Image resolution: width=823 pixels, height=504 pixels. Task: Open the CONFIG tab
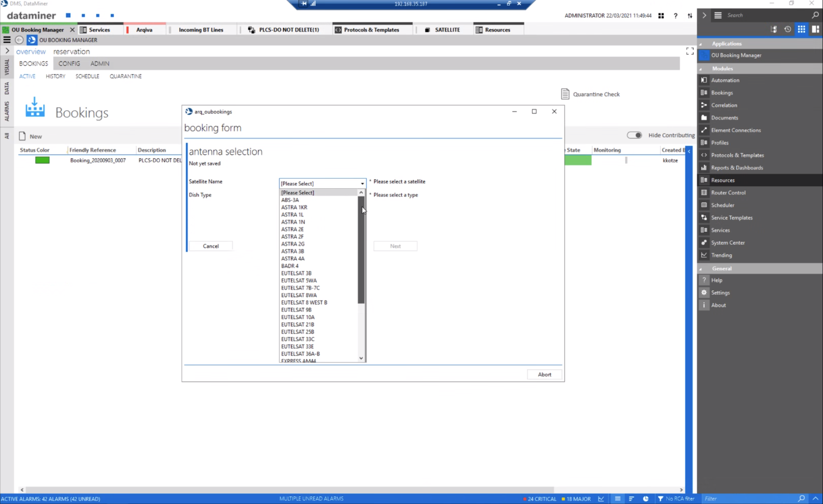(x=69, y=64)
